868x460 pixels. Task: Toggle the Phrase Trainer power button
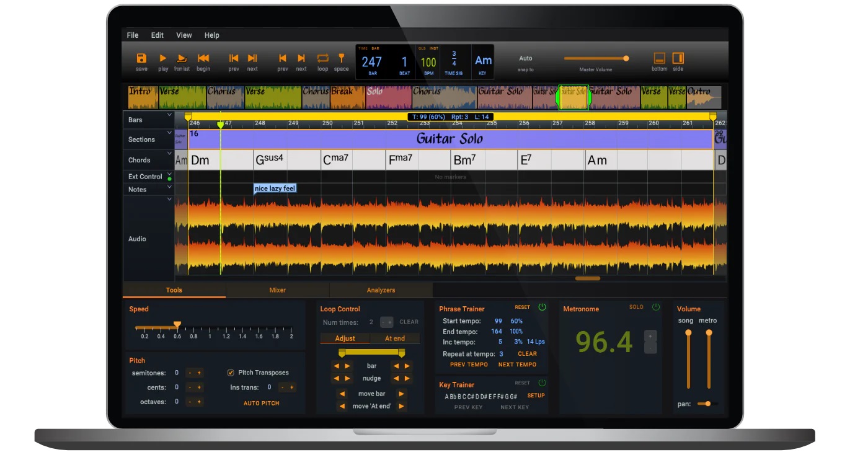tap(542, 307)
